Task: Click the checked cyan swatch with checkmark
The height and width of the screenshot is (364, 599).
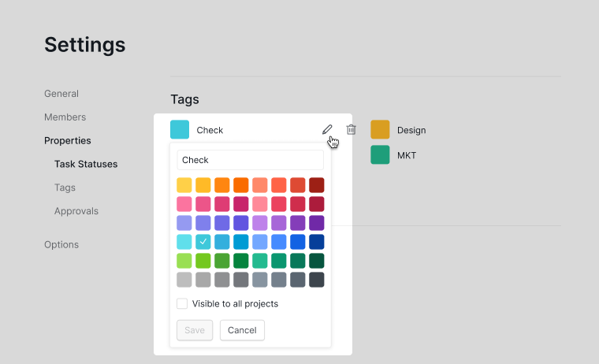Action: (203, 242)
